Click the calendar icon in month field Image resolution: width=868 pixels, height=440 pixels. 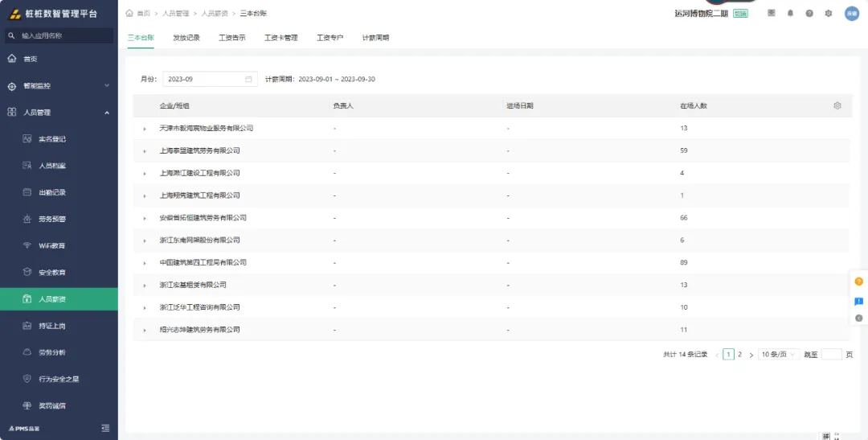tap(248, 80)
